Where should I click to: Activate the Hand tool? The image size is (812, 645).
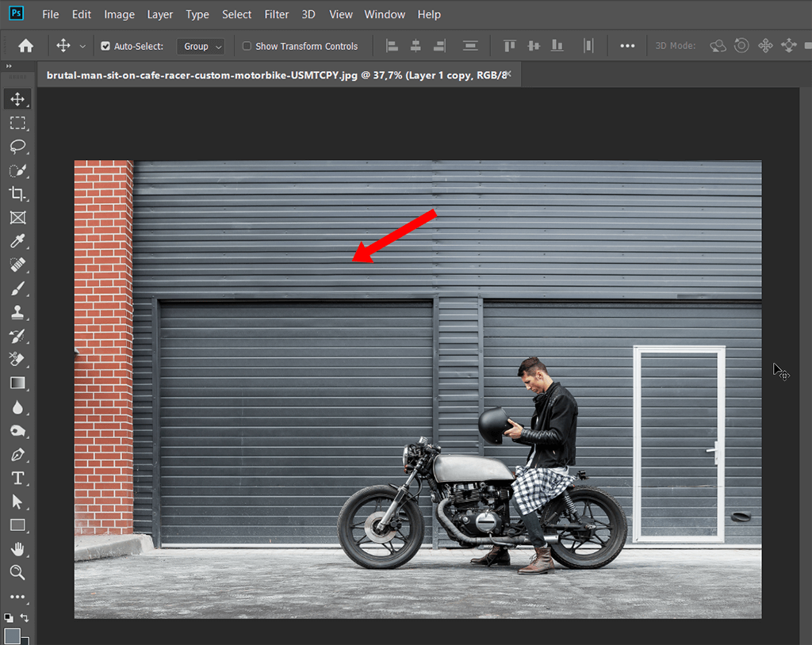(x=17, y=548)
